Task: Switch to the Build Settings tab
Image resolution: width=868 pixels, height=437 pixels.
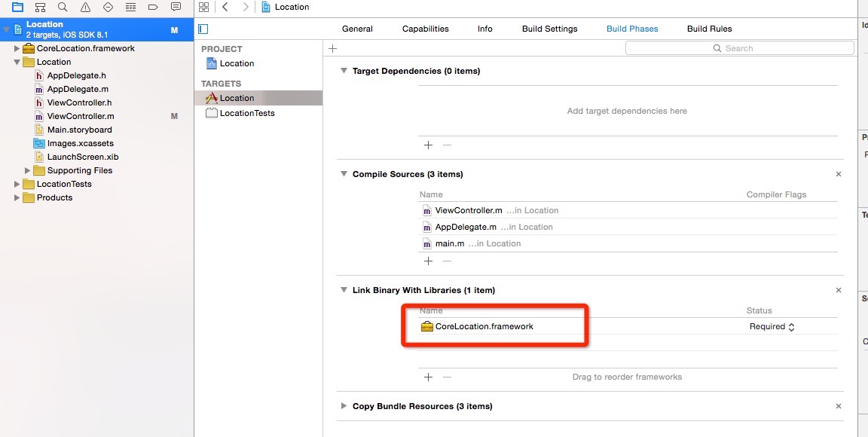Action: (x=549, y=29)
